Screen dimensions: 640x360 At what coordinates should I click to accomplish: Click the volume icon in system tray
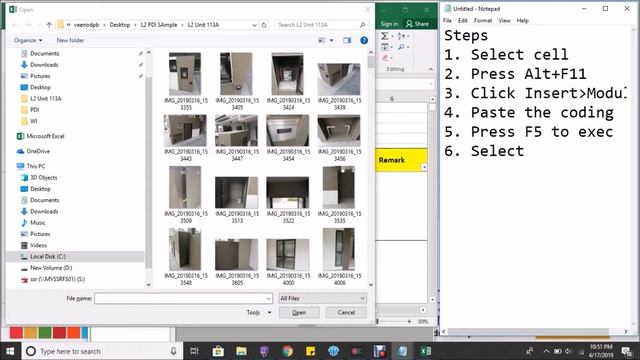click(x=568, y=351)
